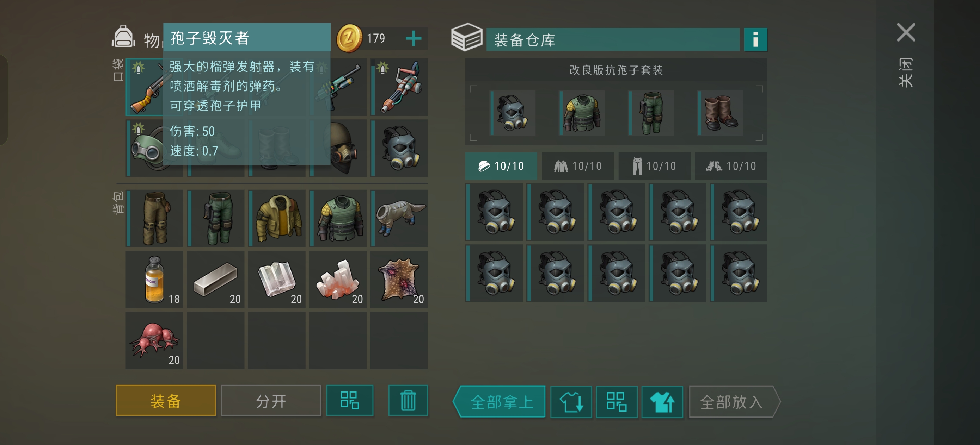Click the 全部放入 put all in button
The image size is (980, 445).
pos(734,402)
